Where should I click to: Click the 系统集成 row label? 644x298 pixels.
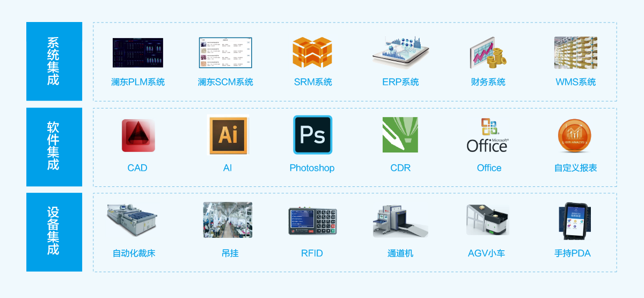pos(53,61)
